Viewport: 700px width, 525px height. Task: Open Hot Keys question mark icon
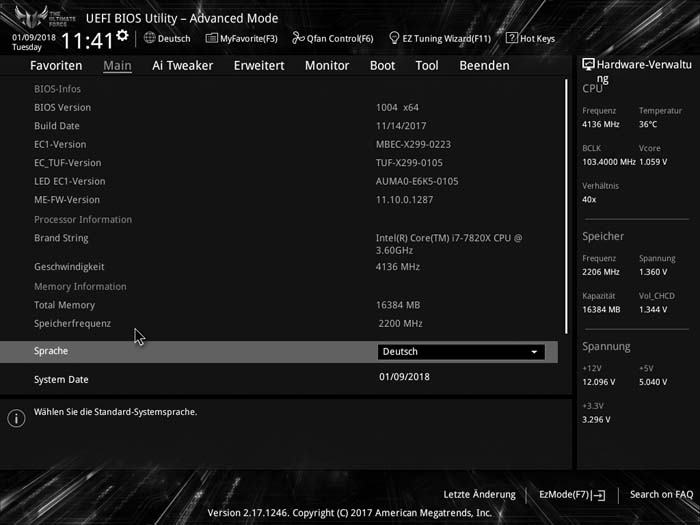[x=512, y=38]
